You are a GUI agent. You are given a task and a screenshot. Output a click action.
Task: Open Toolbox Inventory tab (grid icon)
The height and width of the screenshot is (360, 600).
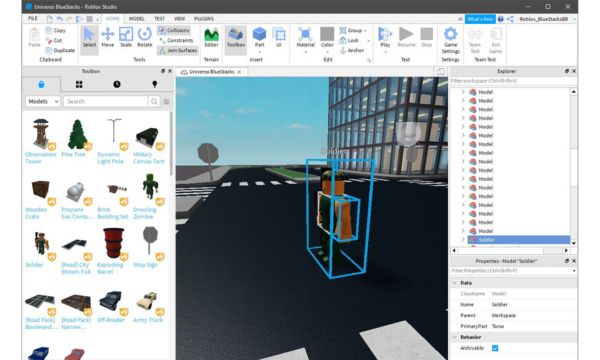coord(79,84)
